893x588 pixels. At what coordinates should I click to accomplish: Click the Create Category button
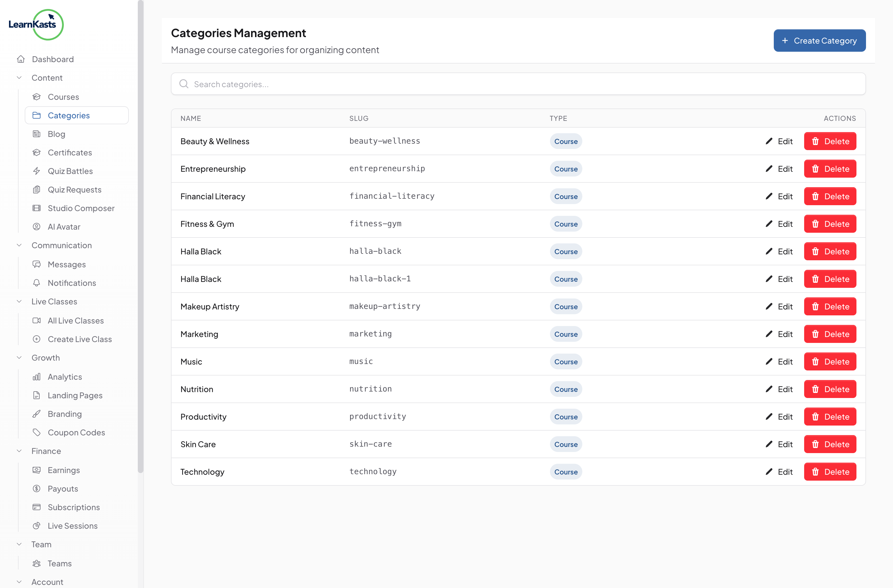click(819, 40)
